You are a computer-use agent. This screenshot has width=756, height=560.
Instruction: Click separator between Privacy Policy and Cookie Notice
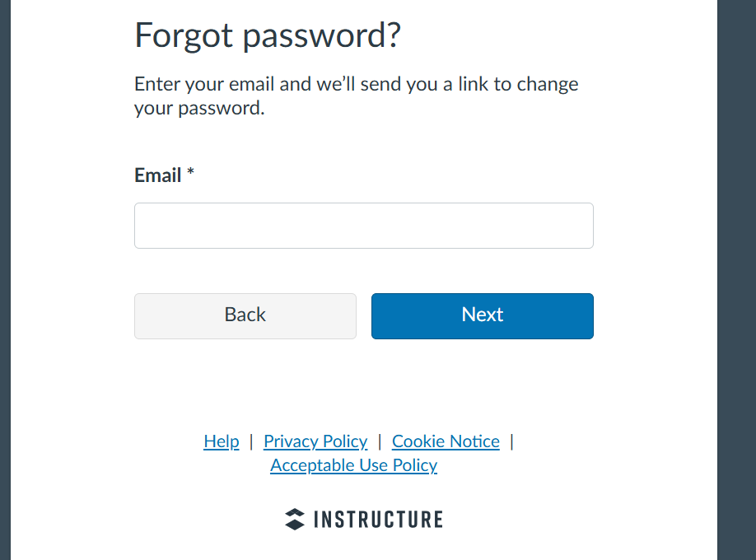380,441
